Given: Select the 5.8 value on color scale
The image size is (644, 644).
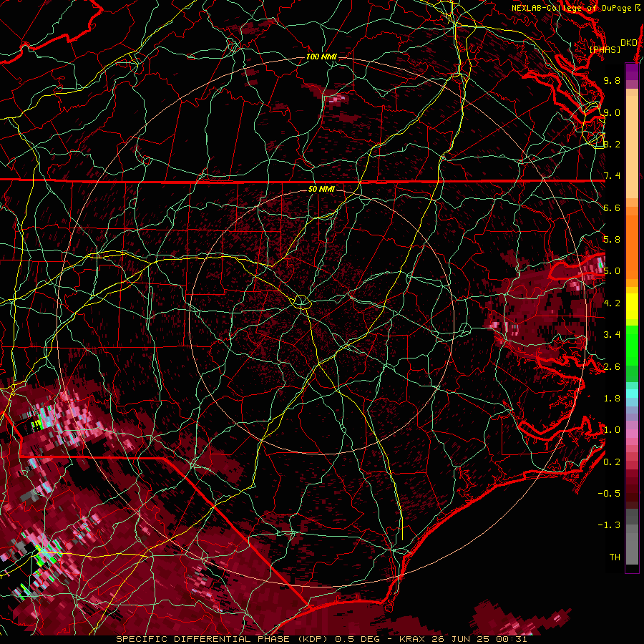Looking at the screenshot, I should [x=612, y=240].
